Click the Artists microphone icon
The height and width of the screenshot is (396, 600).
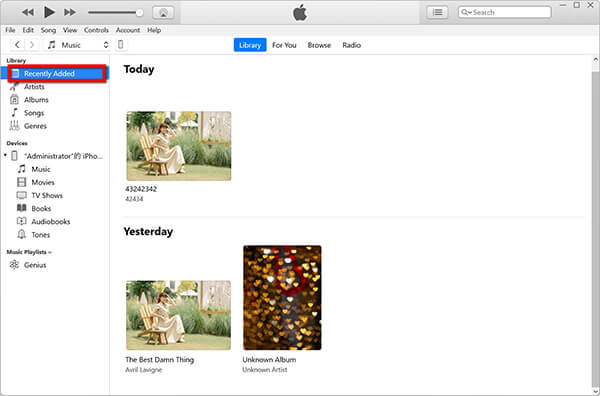coord(14,87)
